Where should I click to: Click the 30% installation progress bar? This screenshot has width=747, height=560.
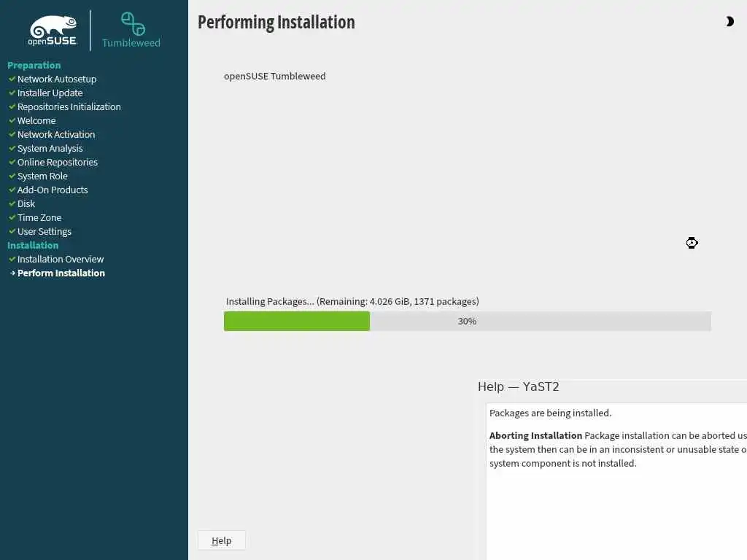(x=468, y=322)
